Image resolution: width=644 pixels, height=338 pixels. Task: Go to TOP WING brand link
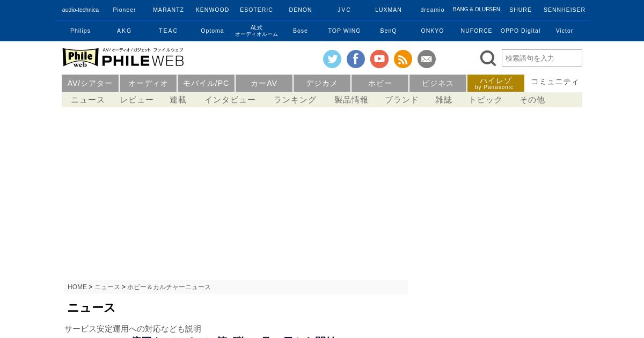tap(345, 31)
